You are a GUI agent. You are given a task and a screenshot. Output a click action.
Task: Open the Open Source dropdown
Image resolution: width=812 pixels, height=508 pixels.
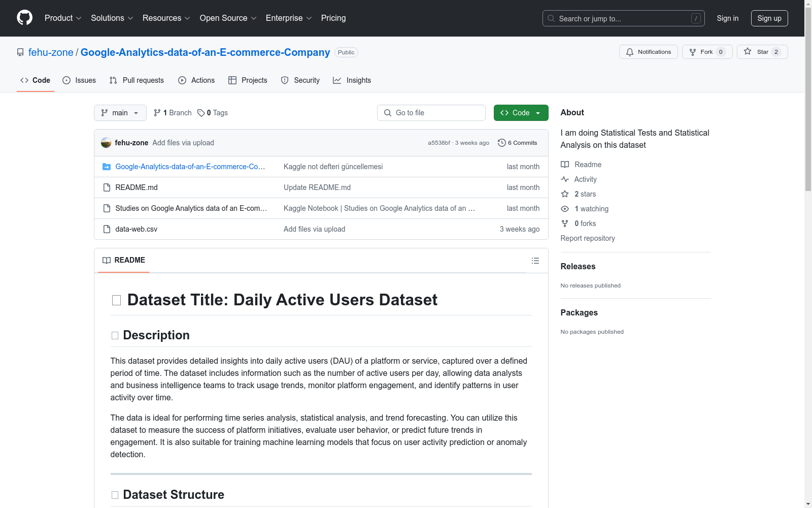[x=228, y=18]
